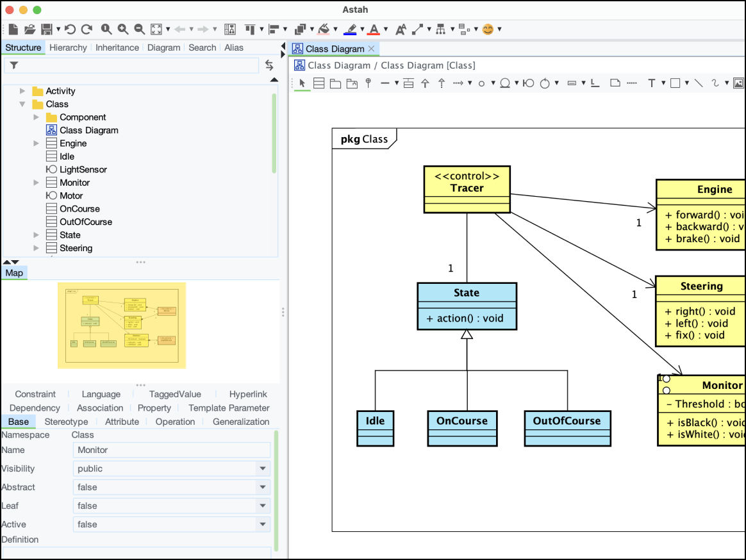Select the Association Class tool
The width and height of the screenshot is (746, 560).
pyautogui.click(x=408, y=83)
